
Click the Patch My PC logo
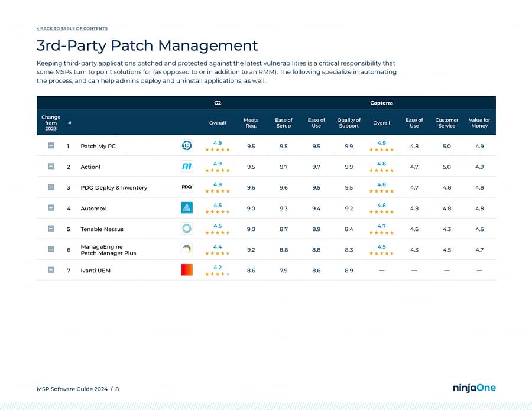187,145
